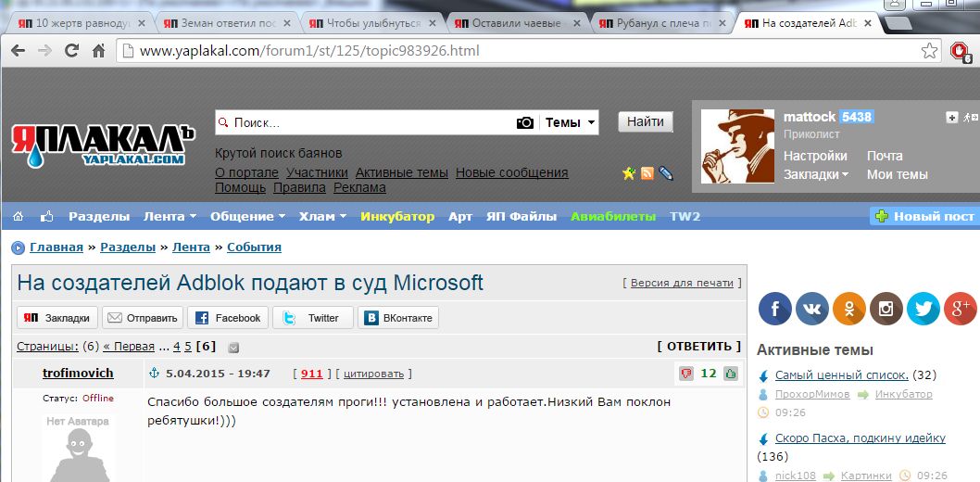Viewport: 980px width, 482px height.
Task: Click mattock's avatar image
Action: 739,146
